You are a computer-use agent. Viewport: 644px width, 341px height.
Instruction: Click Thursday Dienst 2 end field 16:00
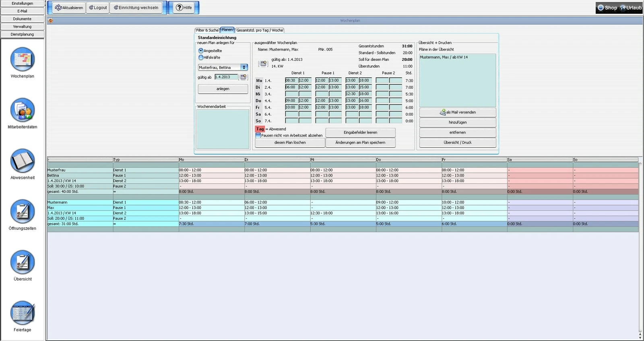365,101
